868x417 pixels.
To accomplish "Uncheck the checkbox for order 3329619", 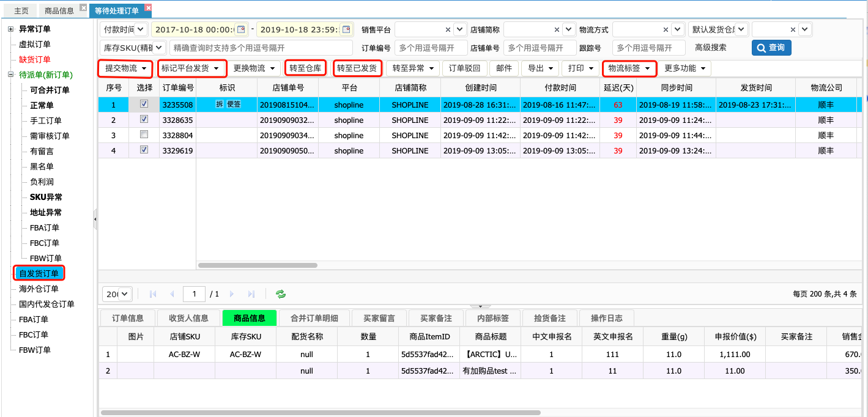I will coord(145,150).
